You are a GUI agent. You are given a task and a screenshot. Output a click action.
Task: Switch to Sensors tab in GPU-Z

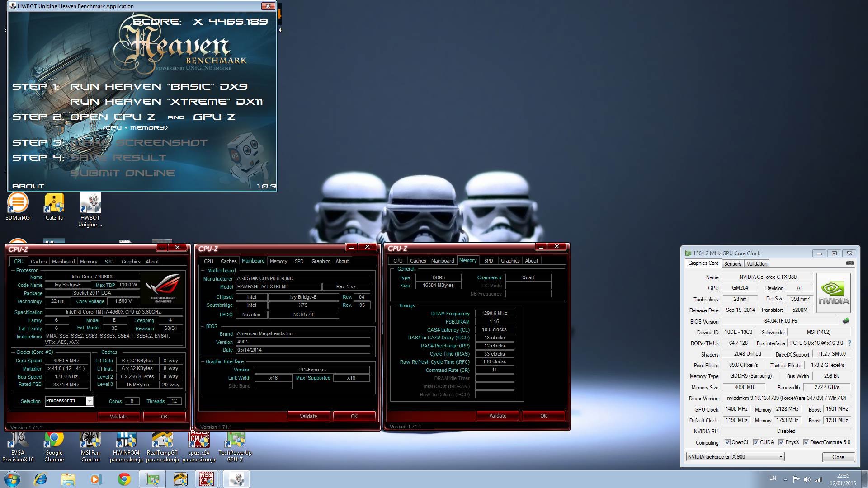pyautogui.click(x=732, y=264)
